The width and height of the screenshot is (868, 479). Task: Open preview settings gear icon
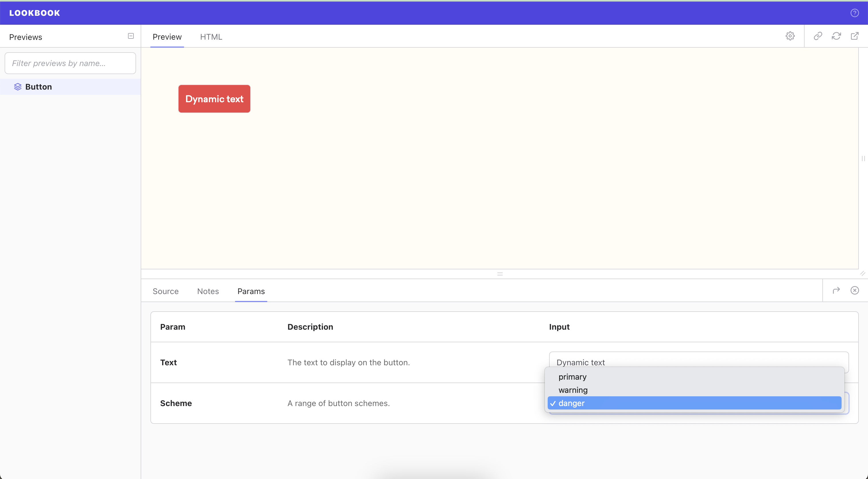[x=790, y=36]
